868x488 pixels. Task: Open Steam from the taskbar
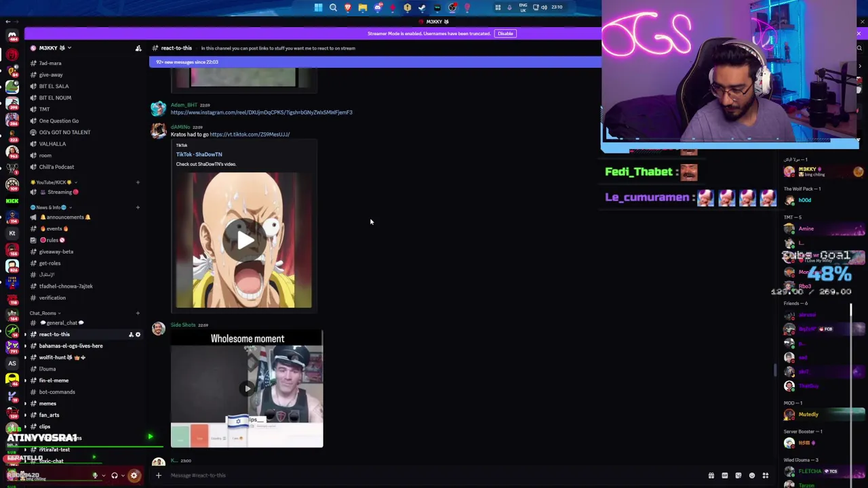coord(422,7)
